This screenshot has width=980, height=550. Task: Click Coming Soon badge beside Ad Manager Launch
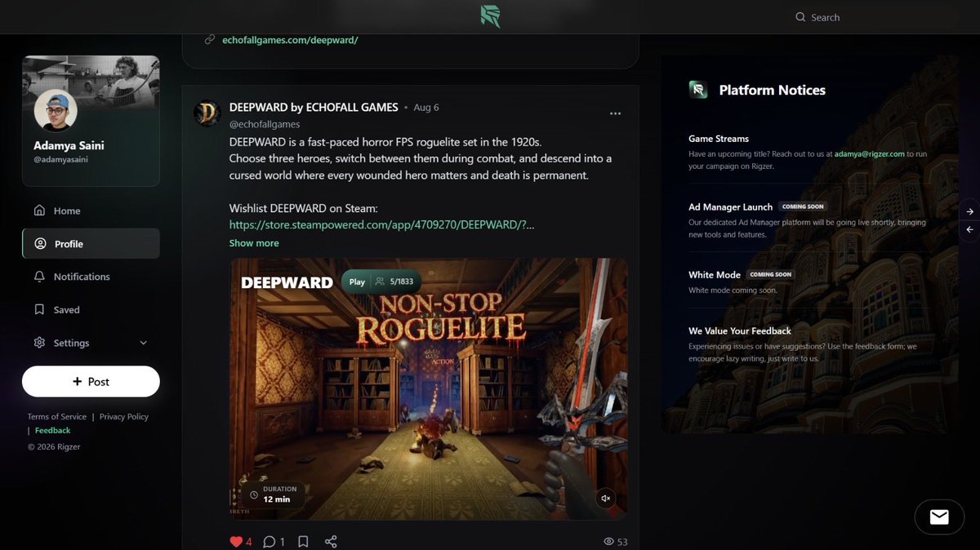point(804,206)
